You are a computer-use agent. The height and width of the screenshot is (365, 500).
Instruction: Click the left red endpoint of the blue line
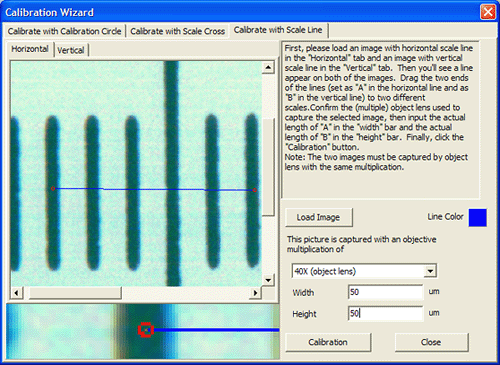click(x=53, y=189)
